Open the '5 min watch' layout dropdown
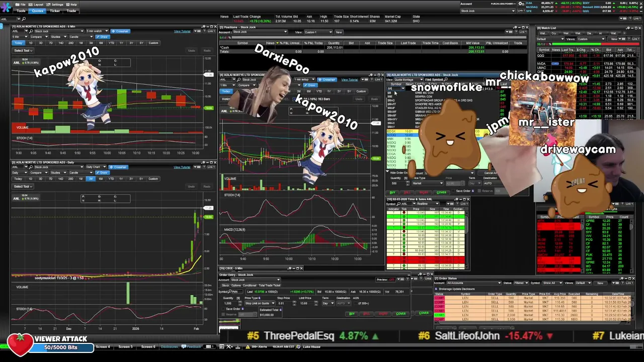The width and height of the screenshot is (644, 362). 96,31
